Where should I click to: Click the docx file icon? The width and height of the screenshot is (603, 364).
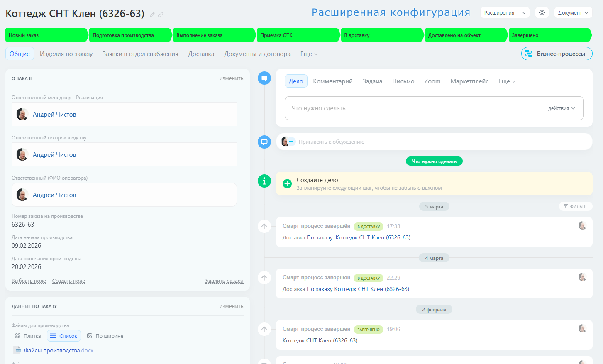(17, 350)
